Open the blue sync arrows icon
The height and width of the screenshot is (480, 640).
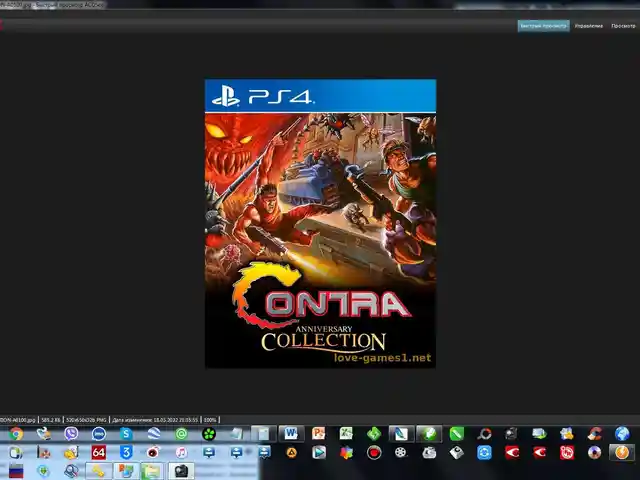point(484,452)
